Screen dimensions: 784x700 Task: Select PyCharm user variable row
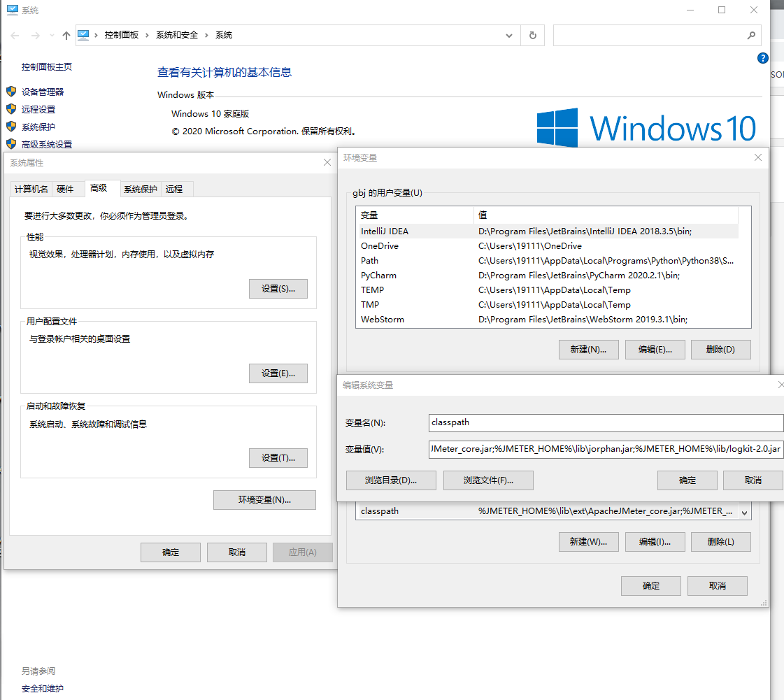click(550, 276)
